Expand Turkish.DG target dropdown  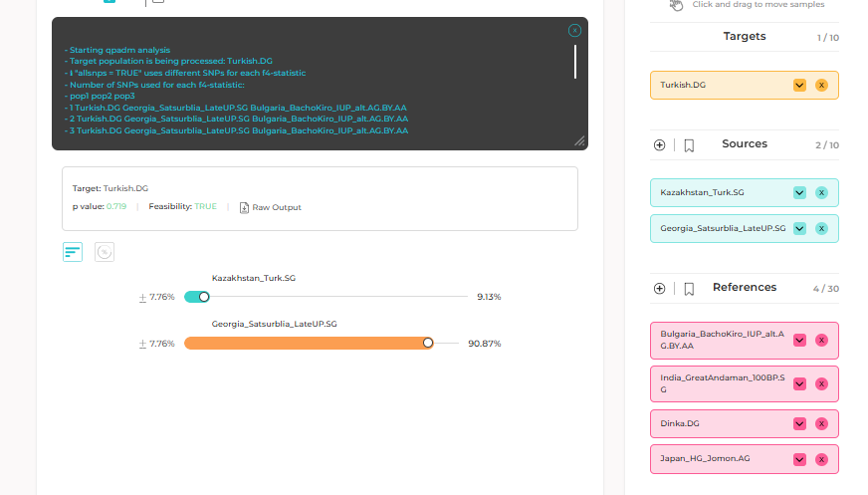pyautogui.click(x=799, y=86)
